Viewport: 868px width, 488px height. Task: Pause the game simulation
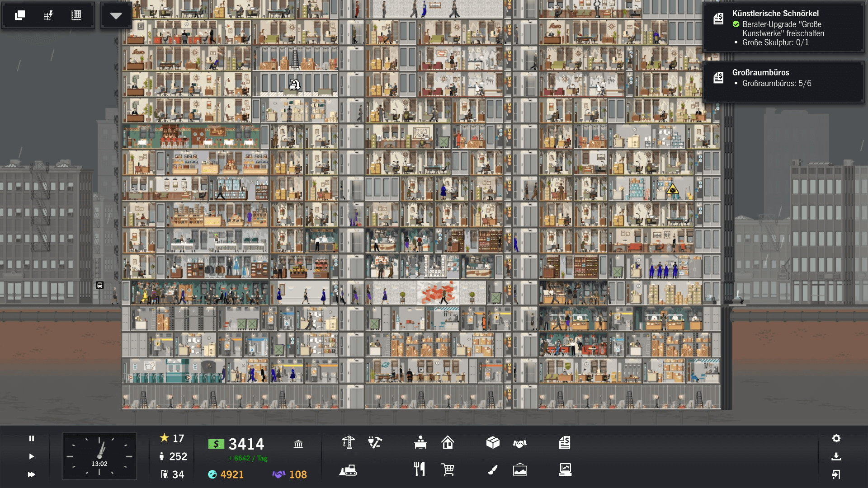pos(32,438)
